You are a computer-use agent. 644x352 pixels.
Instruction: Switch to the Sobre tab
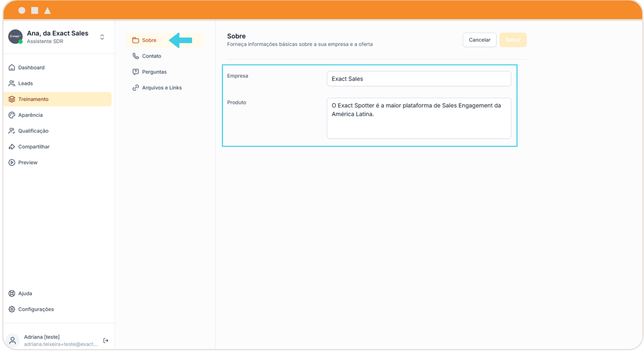pyautogui.click(x=165, y=40)
